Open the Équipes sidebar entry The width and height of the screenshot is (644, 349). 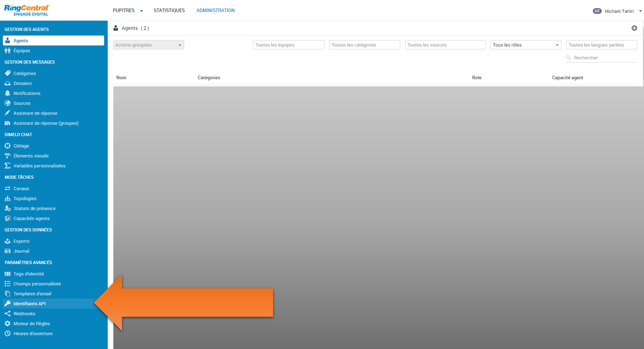click(x=53, y=51)
